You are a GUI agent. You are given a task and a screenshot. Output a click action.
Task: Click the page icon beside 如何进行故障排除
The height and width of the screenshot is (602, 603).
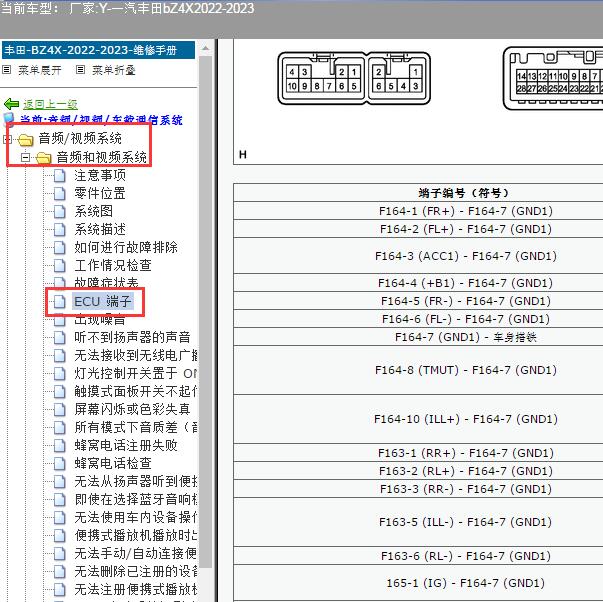point(60,247)
